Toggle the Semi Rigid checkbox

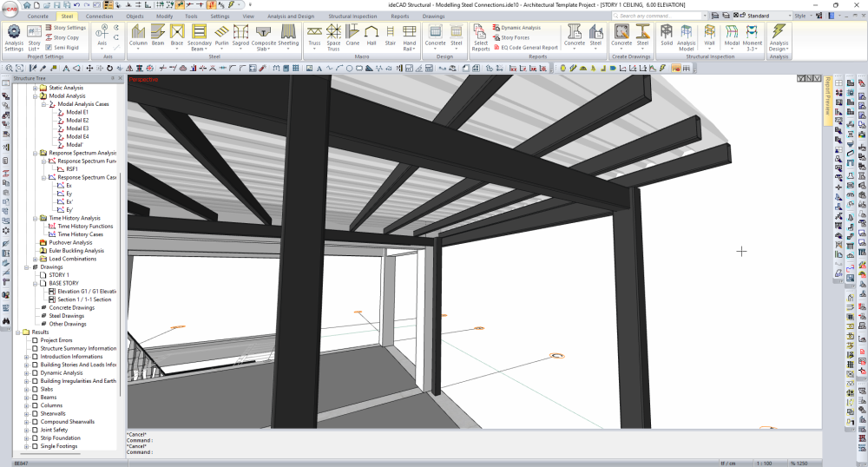[48, 48]
